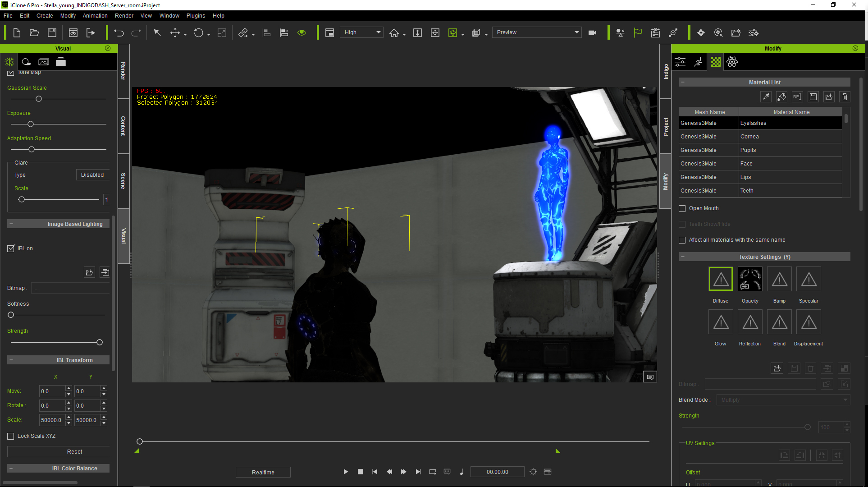Open the Preview camera dropdown
Screen dimensions: 868x487
537,32
